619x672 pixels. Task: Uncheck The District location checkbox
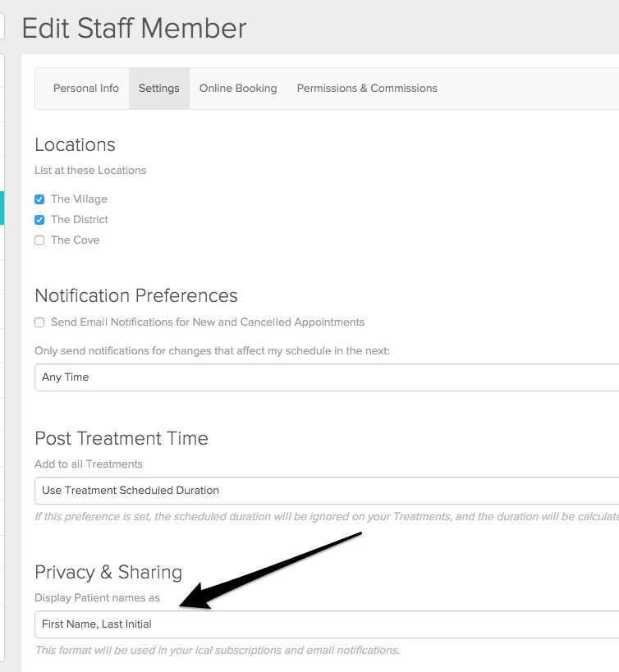pyautogui.click(x=39, y=220)
